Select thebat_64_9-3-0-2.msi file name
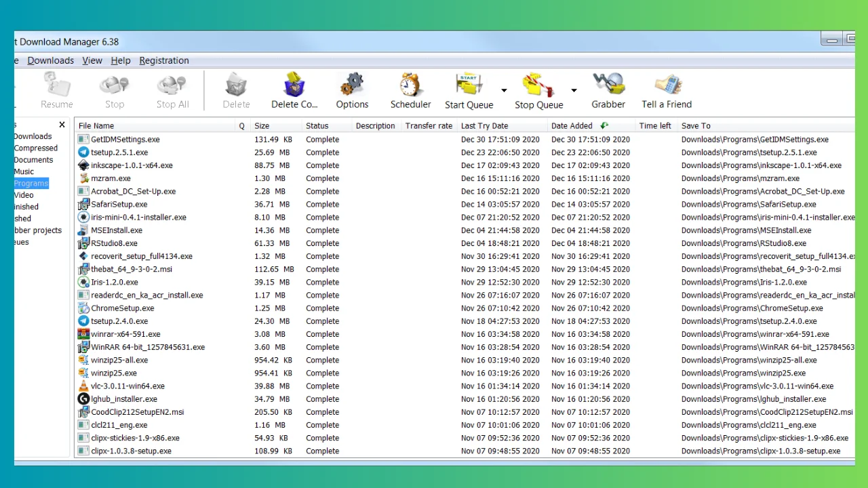This screenshot has width=868, height=488. pos(132,269)
